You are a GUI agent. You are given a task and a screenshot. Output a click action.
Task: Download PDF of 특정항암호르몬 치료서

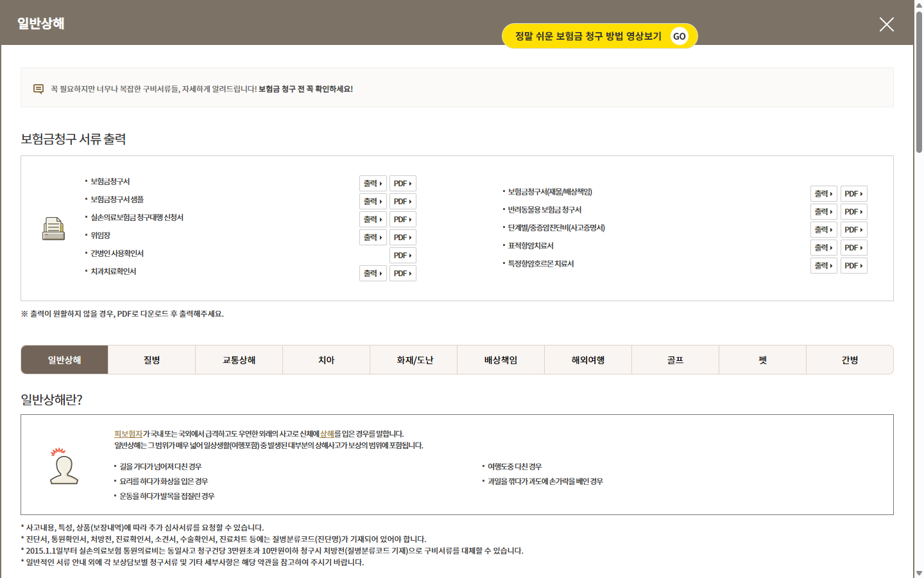pos(853,266)
